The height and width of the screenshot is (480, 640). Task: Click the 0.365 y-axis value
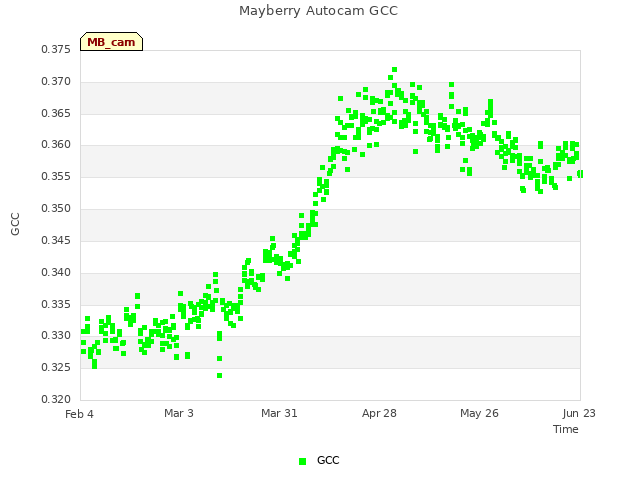[x=56, y=113]
